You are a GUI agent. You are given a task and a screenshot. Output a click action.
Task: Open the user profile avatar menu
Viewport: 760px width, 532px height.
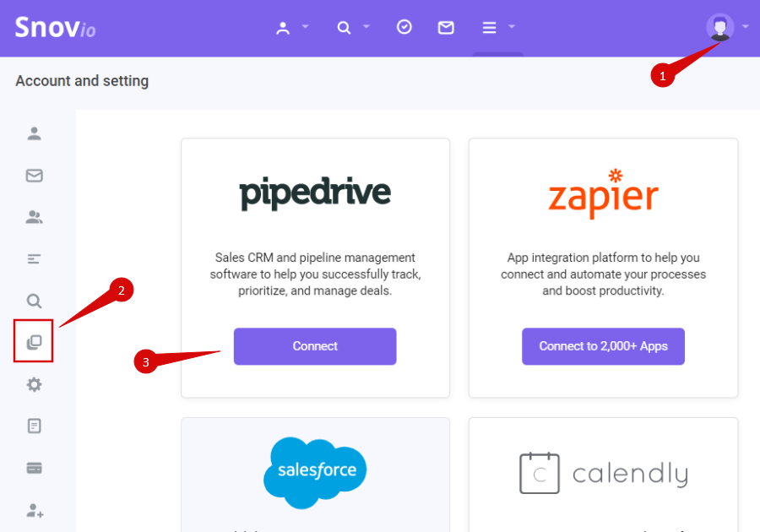(x=719, y=27)
